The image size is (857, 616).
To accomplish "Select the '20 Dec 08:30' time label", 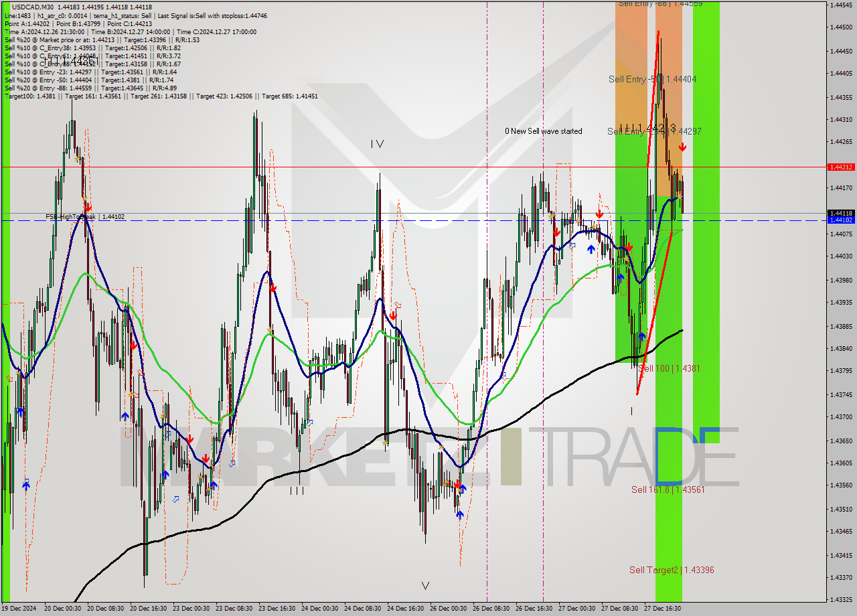I will 106,609.
